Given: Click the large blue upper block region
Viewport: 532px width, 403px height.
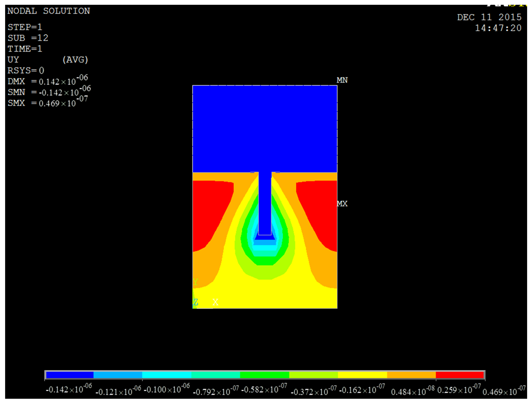Looking at the screenshot, I should (x=265, y=129).
